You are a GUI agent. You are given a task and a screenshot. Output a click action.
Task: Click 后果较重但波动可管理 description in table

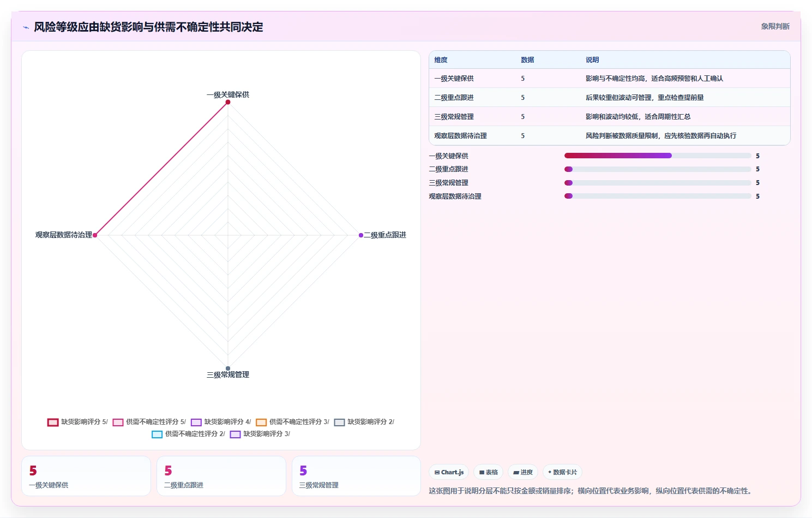pos(645,98)
